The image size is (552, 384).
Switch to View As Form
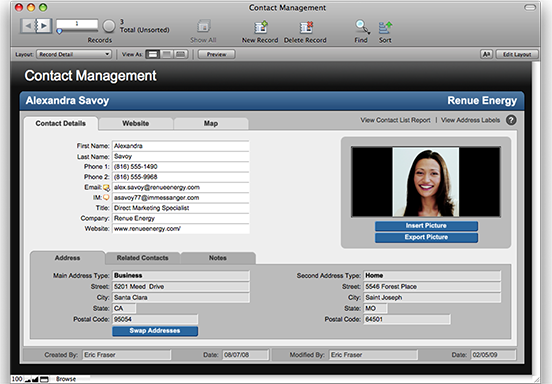[153, 54]
